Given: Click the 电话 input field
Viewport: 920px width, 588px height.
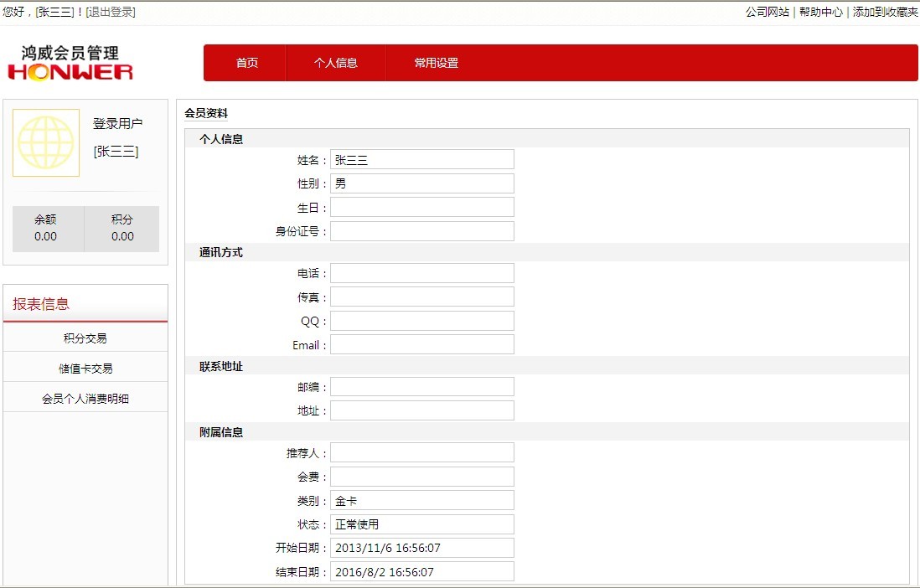Looking at the screenshot, I should [x=421, y=273].
